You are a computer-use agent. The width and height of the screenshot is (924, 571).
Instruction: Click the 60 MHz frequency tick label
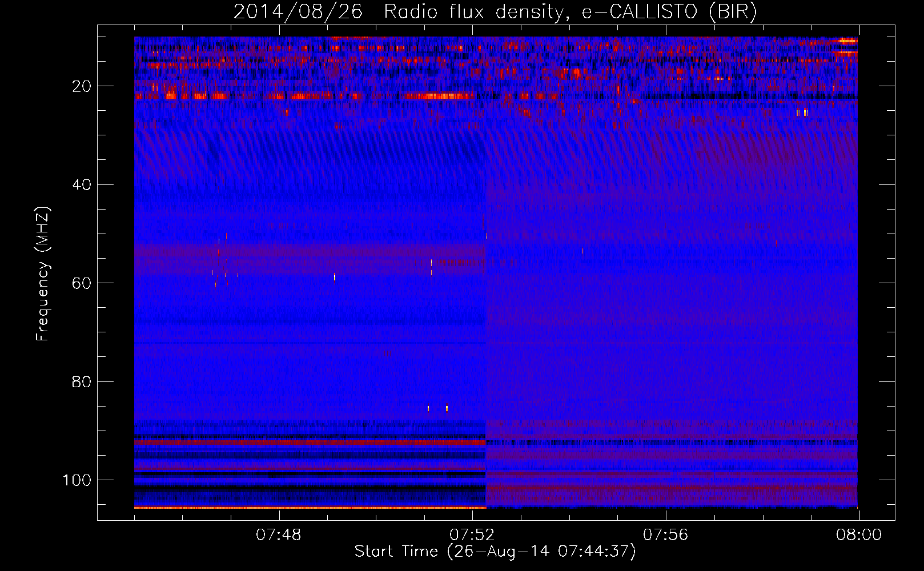82,283
